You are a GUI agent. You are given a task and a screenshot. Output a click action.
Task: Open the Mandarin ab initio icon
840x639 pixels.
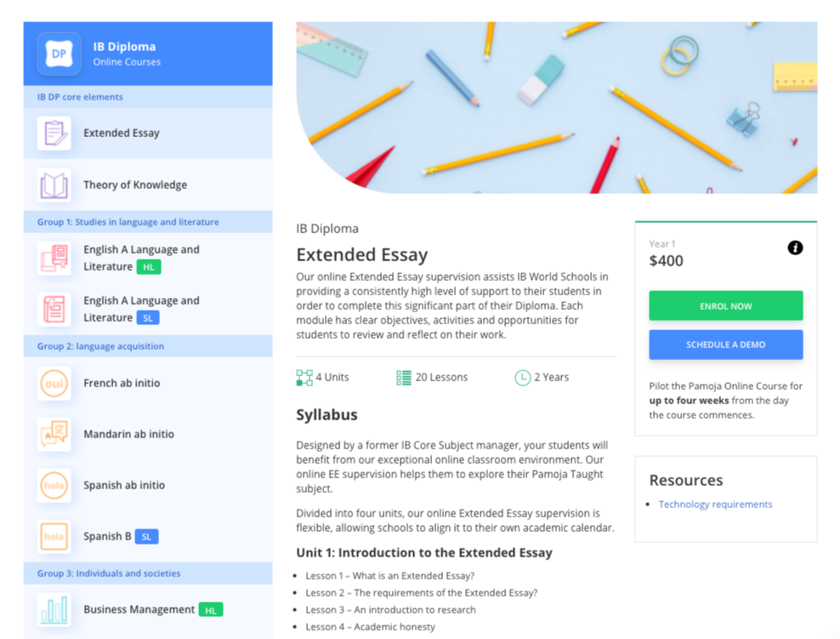pyautogui.click(x=54, y=434)
